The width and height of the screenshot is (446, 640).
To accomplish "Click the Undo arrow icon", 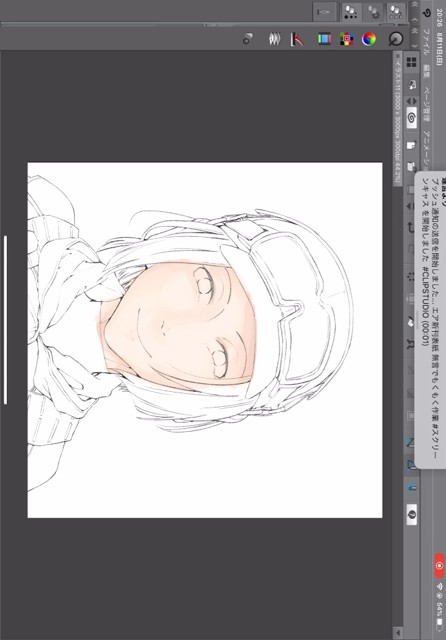I will pos(410,227).
